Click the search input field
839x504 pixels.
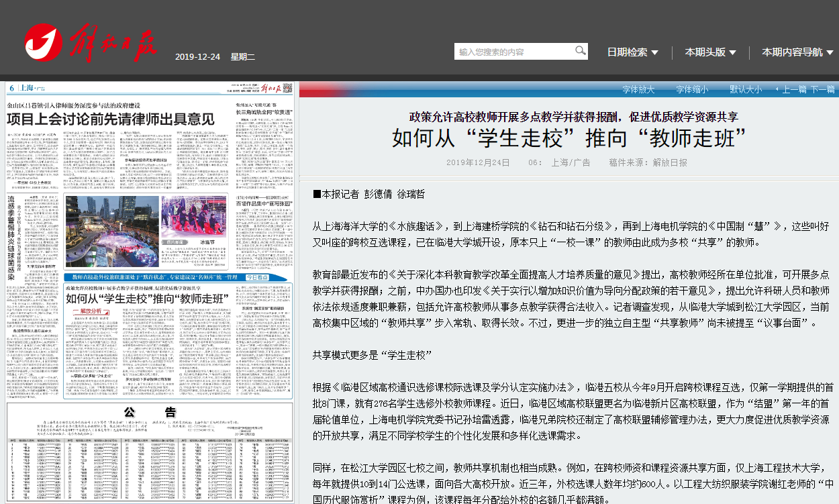pos(514,52)
